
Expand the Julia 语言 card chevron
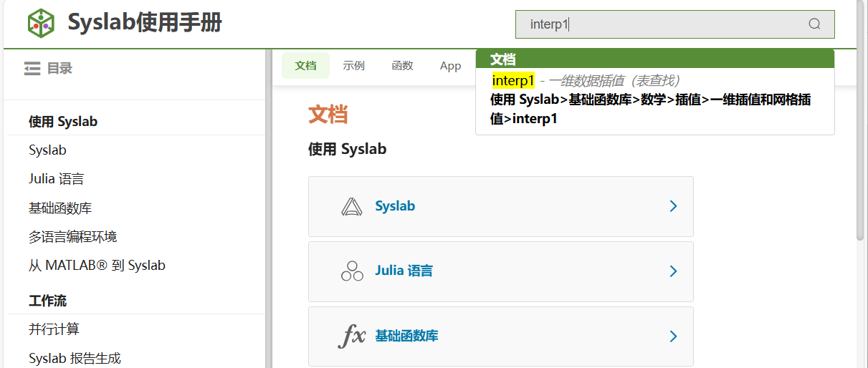coord(672,271)
